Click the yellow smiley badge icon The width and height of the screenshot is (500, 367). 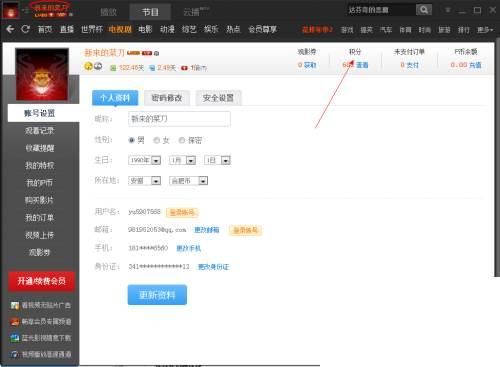click(88, 66)
